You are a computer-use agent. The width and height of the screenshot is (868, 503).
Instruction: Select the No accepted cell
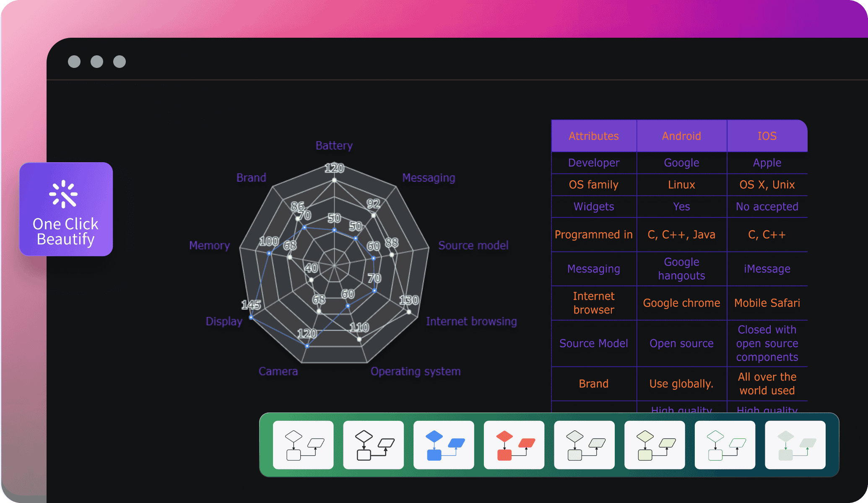pos(767,206)
